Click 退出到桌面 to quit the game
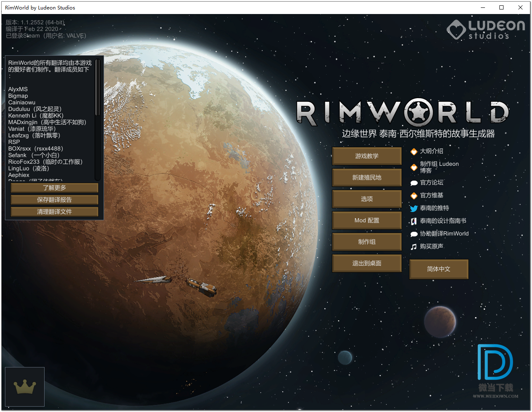This screenshot has height=412, width=532. (366, 263)
